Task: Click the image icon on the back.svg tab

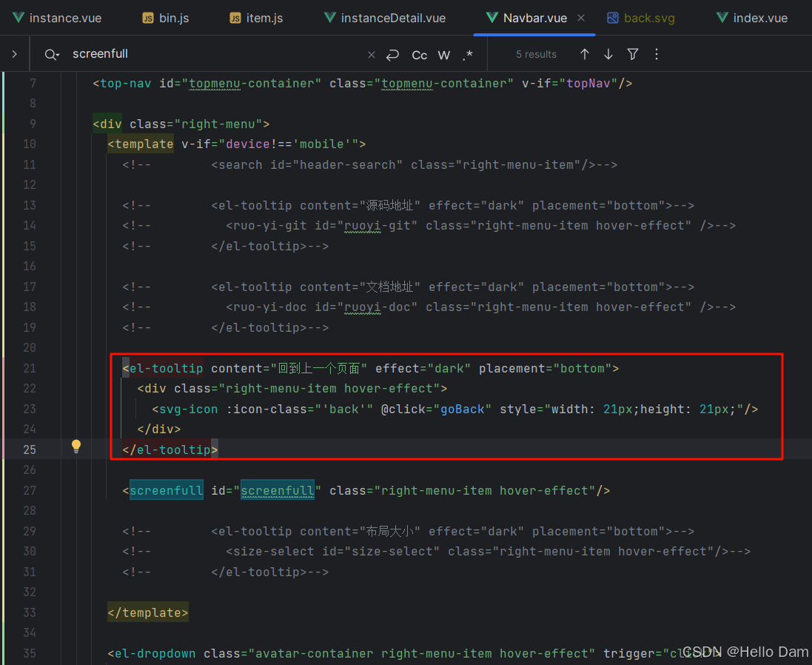Action: click(613, 18)
